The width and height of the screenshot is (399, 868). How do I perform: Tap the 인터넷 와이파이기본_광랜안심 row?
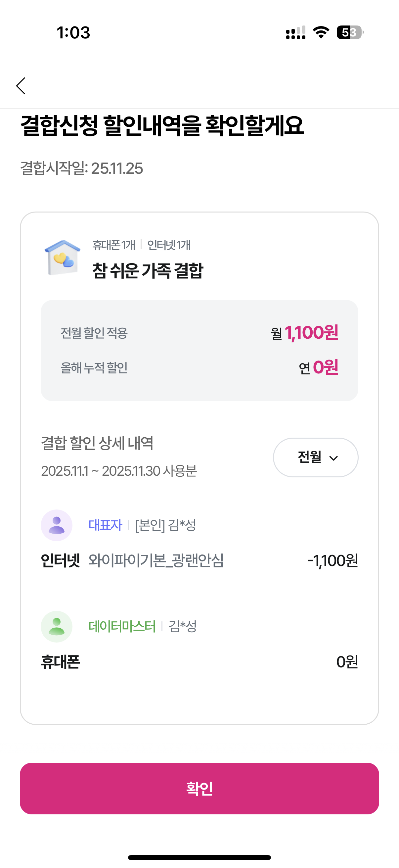click(x=199, y=561)
